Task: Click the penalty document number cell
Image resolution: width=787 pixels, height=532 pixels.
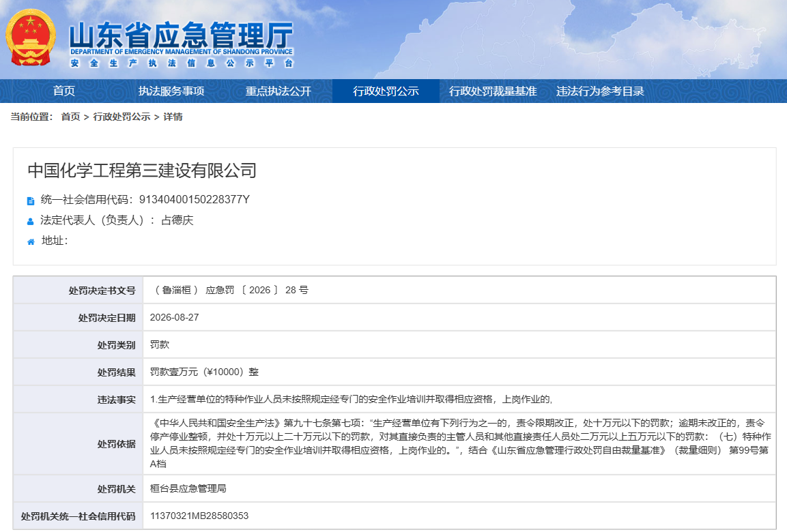Action: (459, 291)
